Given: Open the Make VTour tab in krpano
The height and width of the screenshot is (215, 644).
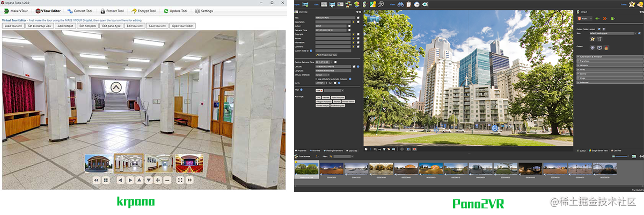Looking at the screenshot, I should [16, 11].
